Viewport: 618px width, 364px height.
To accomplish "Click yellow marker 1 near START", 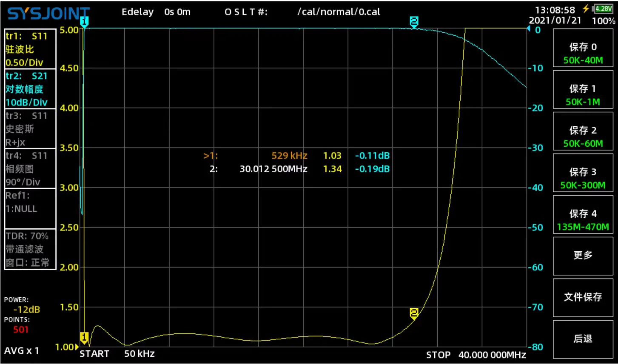I will [84, 338].
